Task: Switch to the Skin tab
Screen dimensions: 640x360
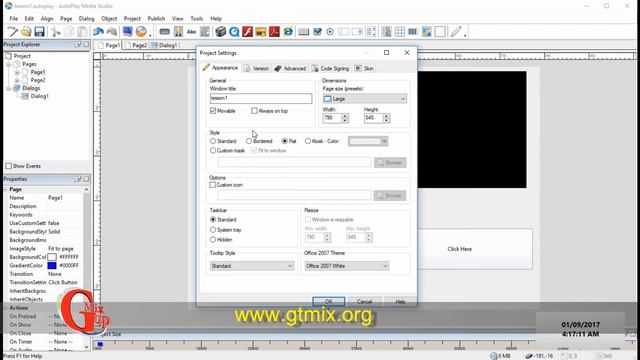Action: [364, 68]
